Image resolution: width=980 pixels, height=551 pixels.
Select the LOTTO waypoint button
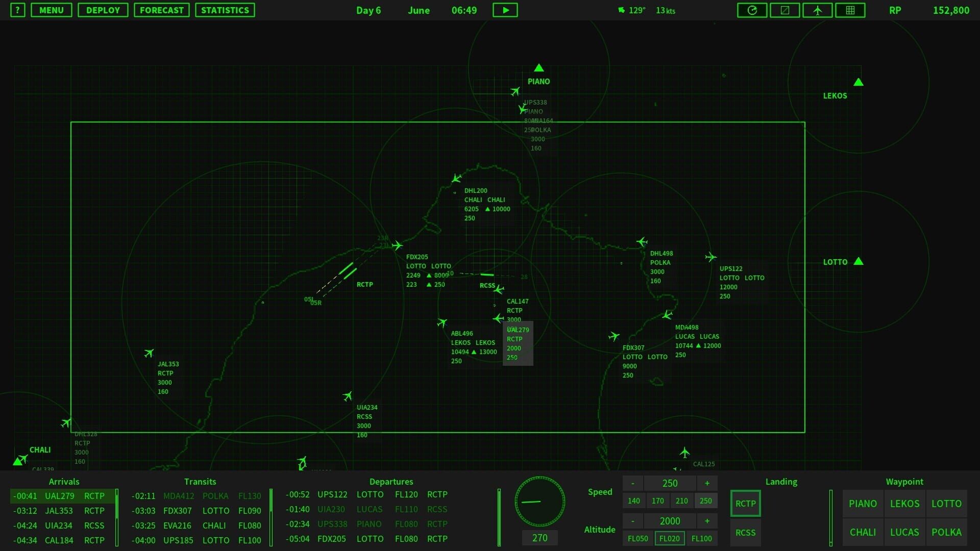(946, 504)
